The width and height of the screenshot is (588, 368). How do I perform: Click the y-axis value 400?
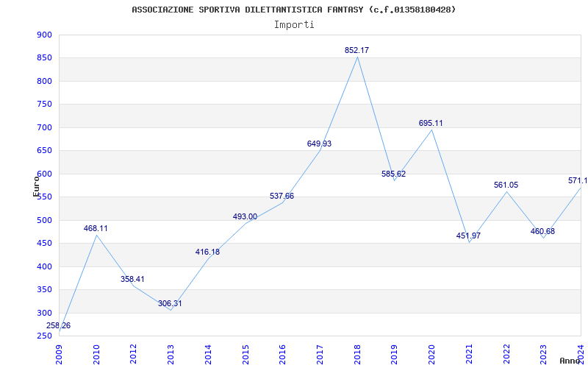click(x=44, y=266)
